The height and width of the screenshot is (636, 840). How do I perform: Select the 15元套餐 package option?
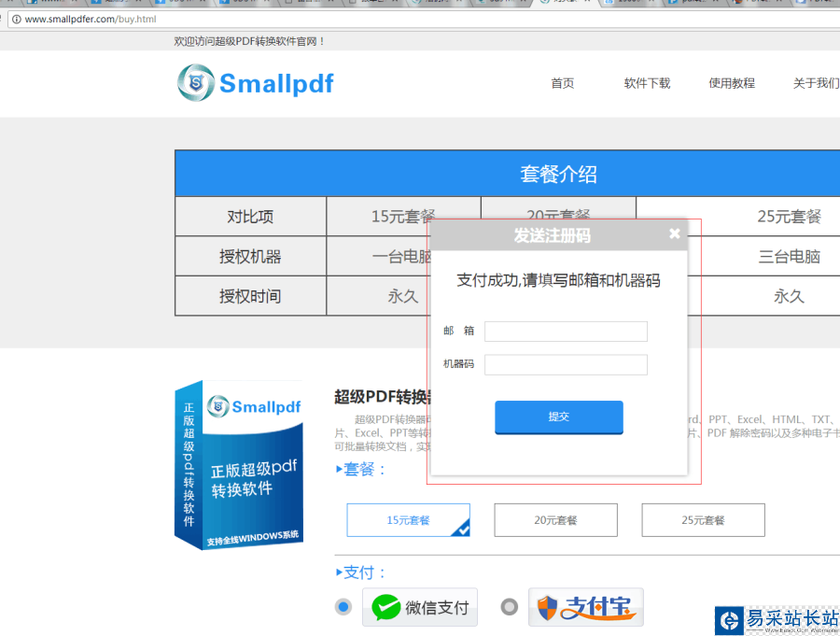point(408,520)
